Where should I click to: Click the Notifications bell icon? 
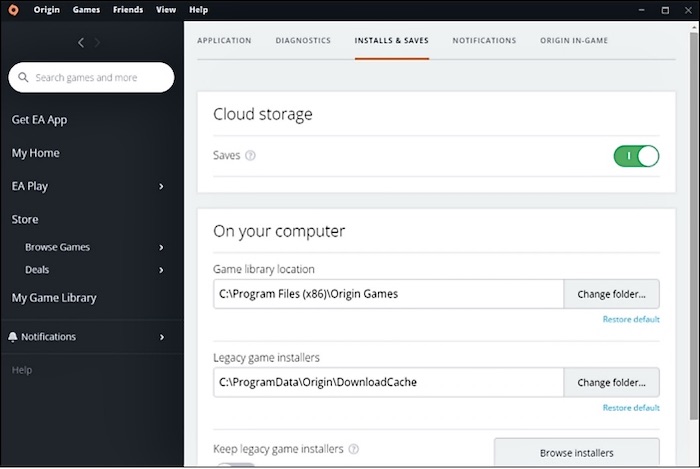tap(13, 337)
